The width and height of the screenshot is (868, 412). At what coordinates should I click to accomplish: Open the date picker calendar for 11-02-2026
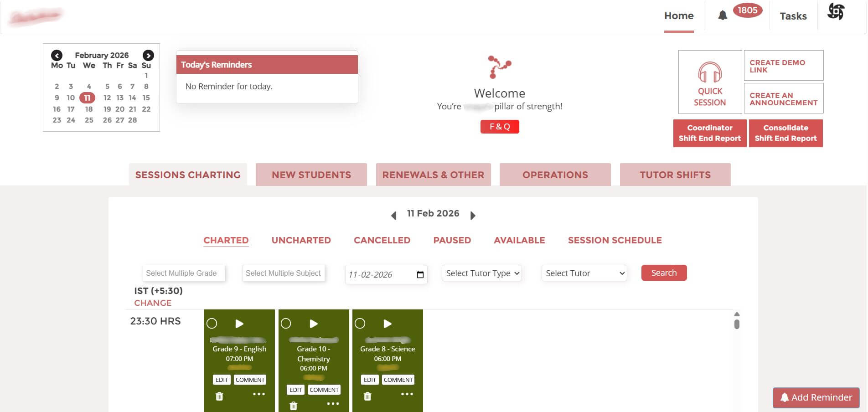pyautogui.click(x=420, y=274)
